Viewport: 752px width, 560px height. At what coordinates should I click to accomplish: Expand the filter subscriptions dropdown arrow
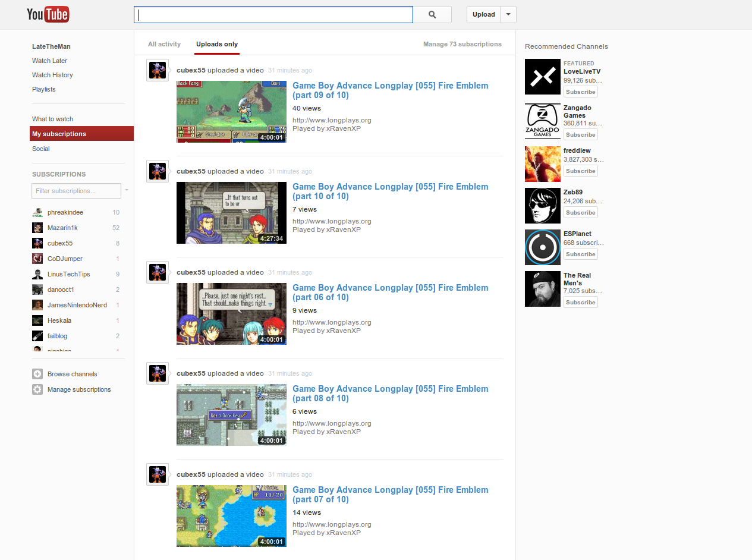(127, 191)
